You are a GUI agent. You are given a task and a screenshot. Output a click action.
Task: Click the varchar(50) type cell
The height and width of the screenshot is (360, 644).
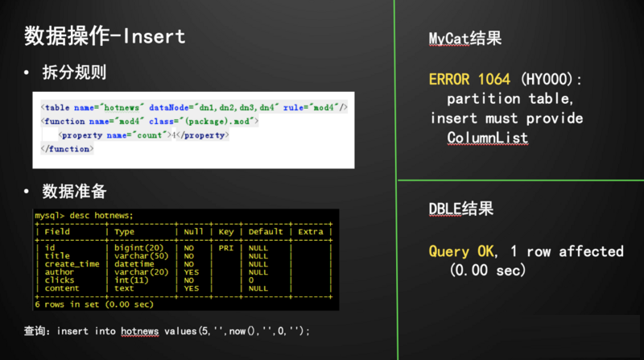142,256
